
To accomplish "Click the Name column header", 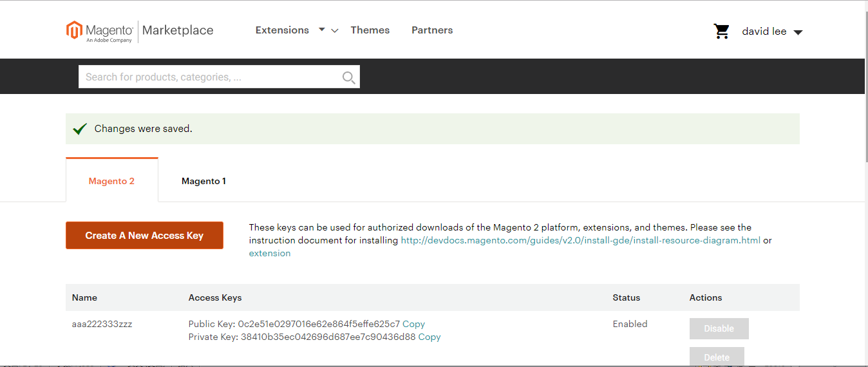I will pyautogui.click(x=84, y=297).
